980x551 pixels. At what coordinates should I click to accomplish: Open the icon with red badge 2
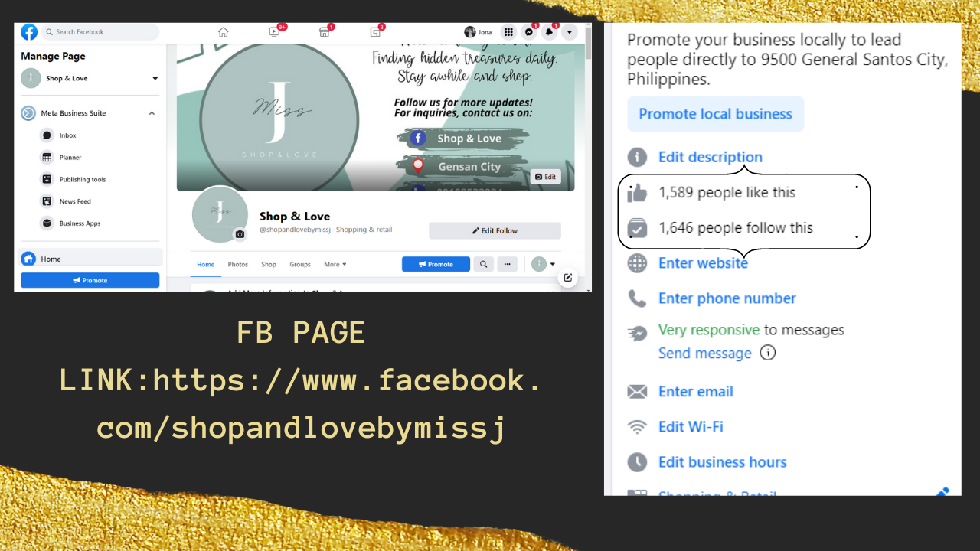(375, 32)
